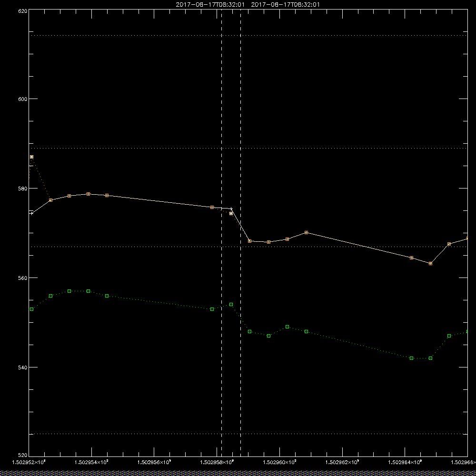
Task: Click the 540 y-axis label
Action: (x=23, y=367)
